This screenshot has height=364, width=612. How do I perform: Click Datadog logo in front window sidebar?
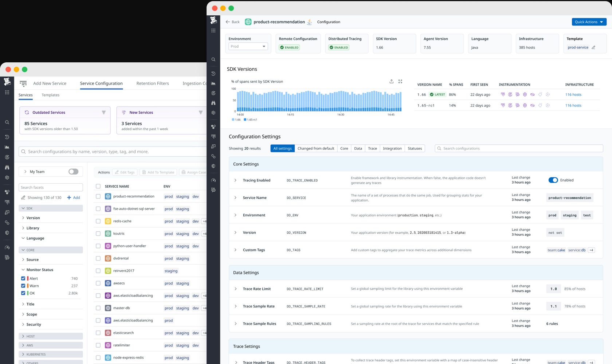click(213, 20)
